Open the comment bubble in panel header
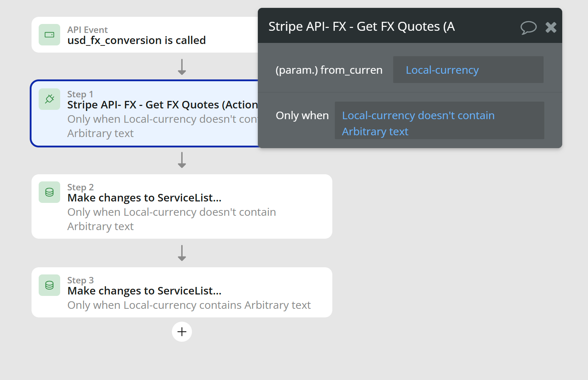Image resolution: width=588 pixels, height=380 pixels. [x=528, y=27]
